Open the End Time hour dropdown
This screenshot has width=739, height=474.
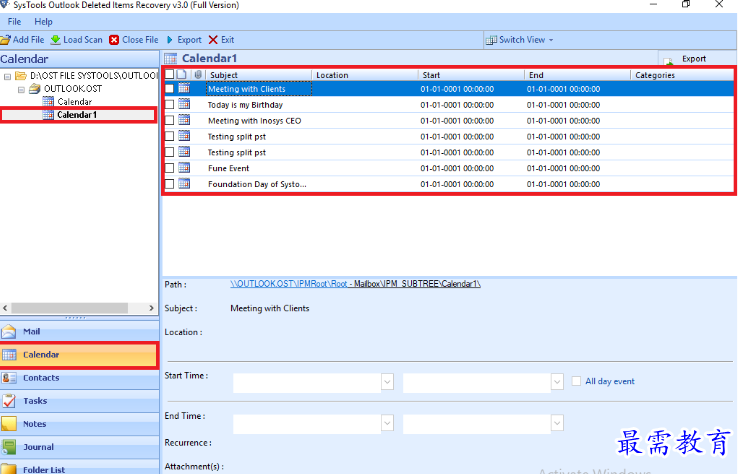(x=557, y=423)
